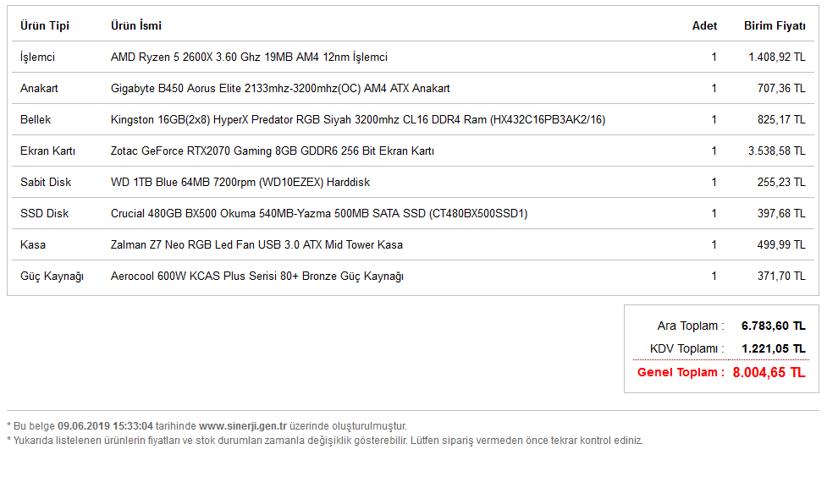Click the 'Adet' column header
The width and height of the screenshot is (827, 504).
pos(704,26)
